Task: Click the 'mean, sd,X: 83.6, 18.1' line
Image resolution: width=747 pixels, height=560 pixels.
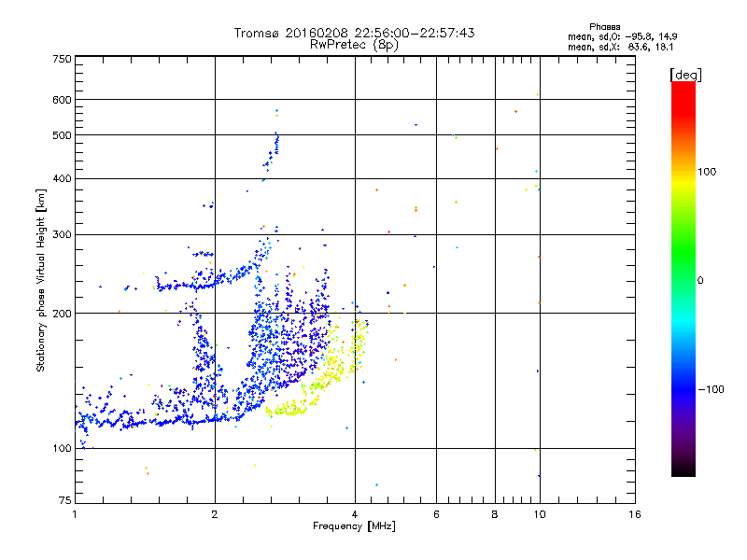Action: (620, 48)
